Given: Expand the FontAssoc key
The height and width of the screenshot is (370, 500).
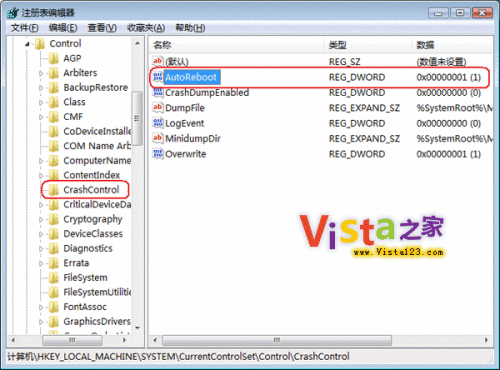Looking at the screenshot, I should pos(41,307).
